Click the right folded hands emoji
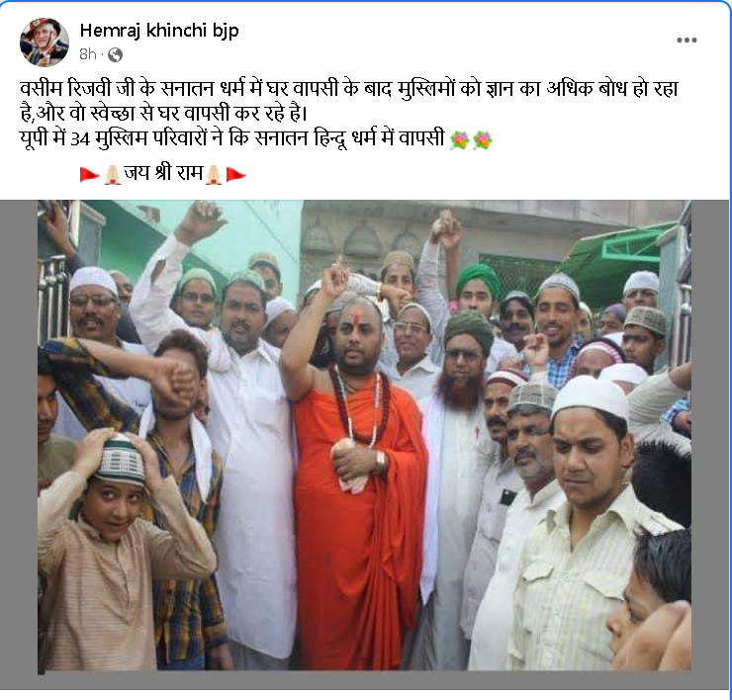Viewport: 732px width, 700px height. click(x=214, y=175)
